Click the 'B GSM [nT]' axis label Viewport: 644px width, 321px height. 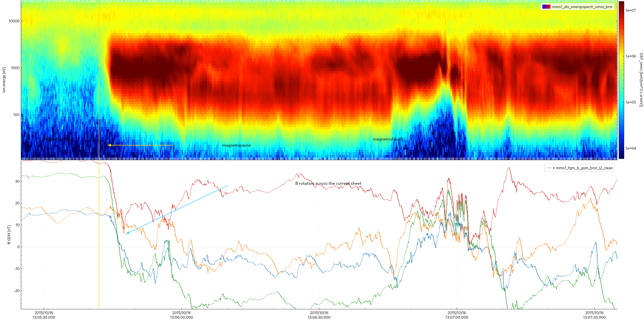tap(9, 235)
